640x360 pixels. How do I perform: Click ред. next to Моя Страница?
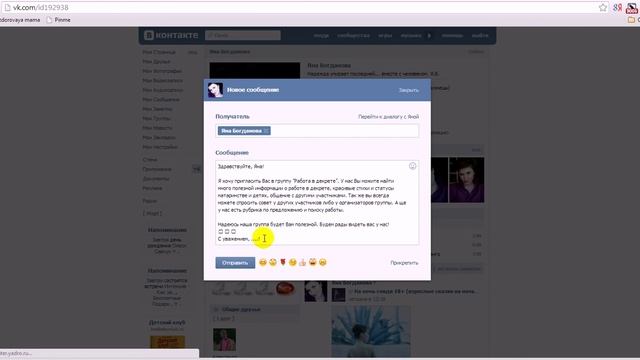[192, 52]
